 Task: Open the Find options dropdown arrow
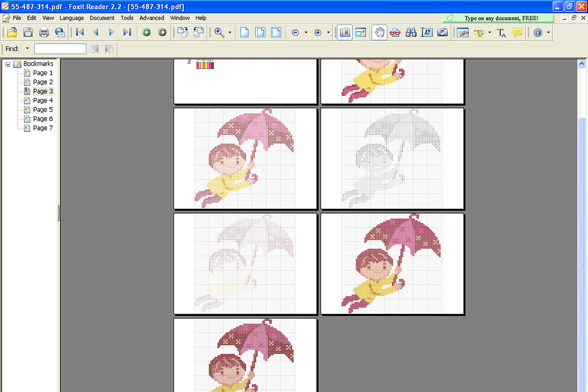(27, 49)
